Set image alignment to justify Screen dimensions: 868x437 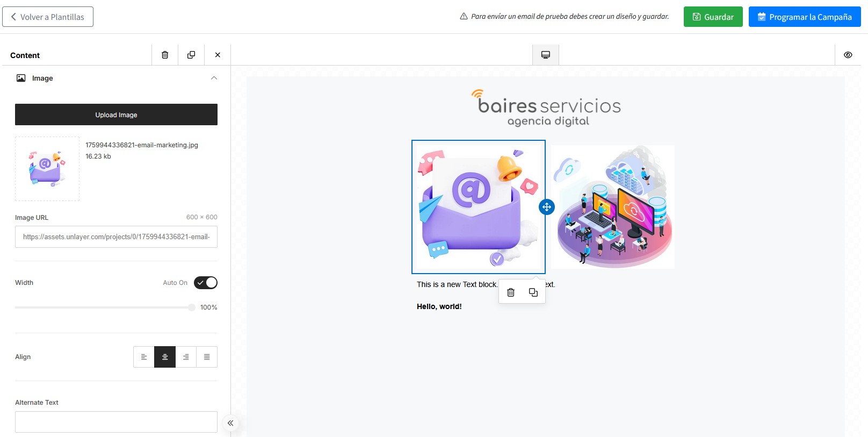tap(207, 357)
